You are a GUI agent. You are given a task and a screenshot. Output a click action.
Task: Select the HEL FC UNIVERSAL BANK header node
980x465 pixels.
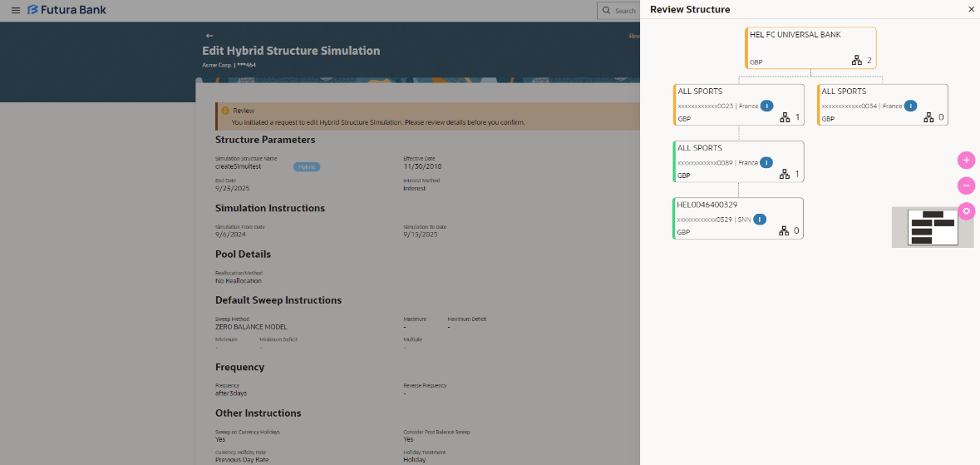[x=795, y=35]
